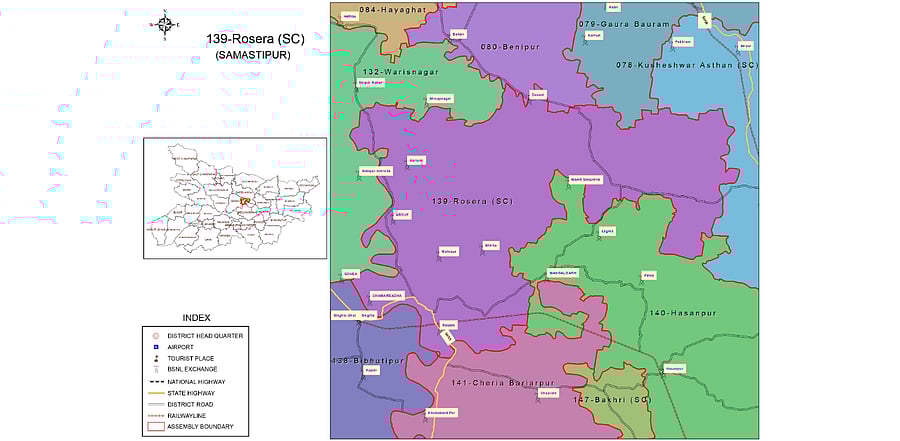This screenshot has width=900, height=441.
Task: Click the District Road legend line symbol
Action: coord(156,404)
